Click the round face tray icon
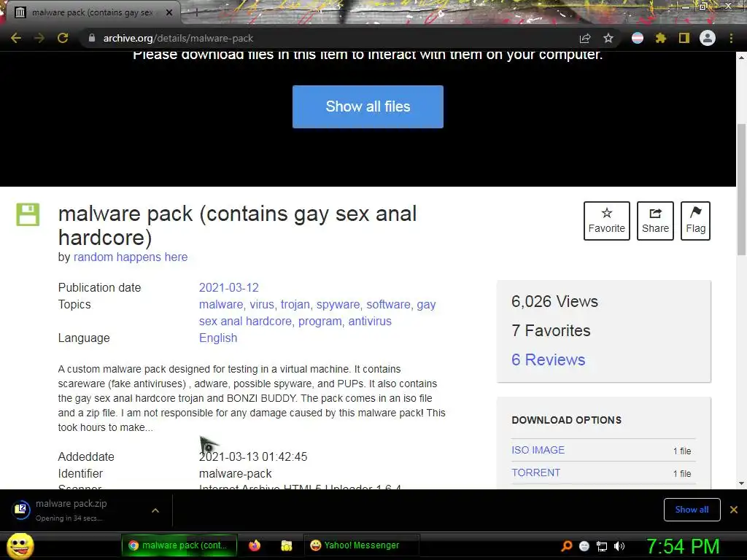 584,546
